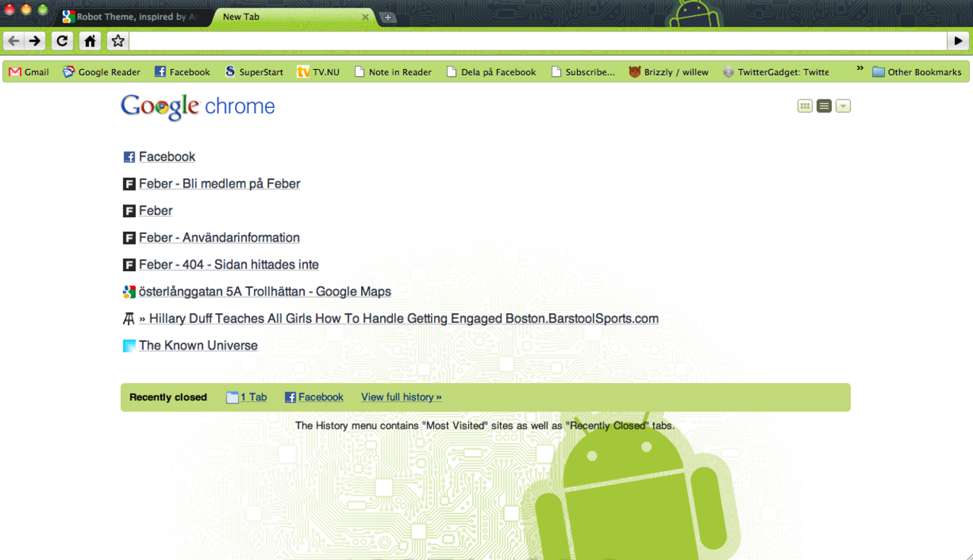
Task: Click the Google Maps favicon beside the Trollhättan link
Action: click(x=128, y=291)
